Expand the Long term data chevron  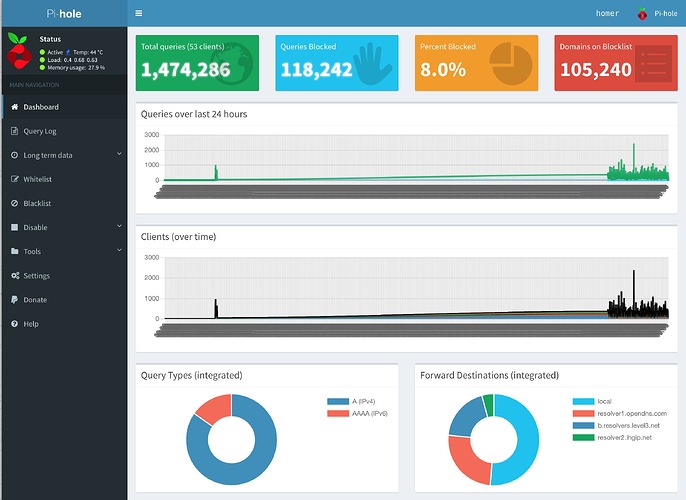(119, 155)
